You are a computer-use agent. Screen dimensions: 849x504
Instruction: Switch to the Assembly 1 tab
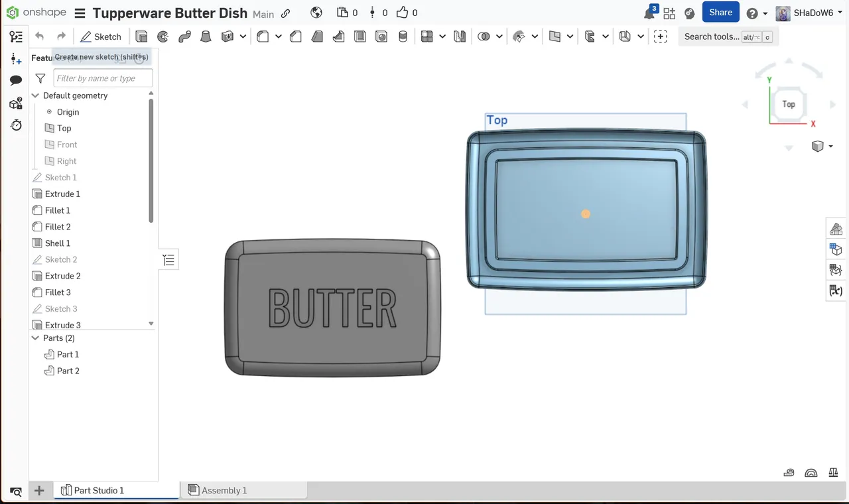[243, 490]
